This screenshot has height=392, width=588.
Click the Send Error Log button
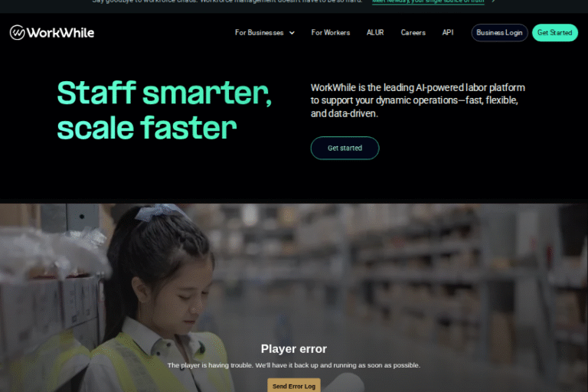pos(294,386)
